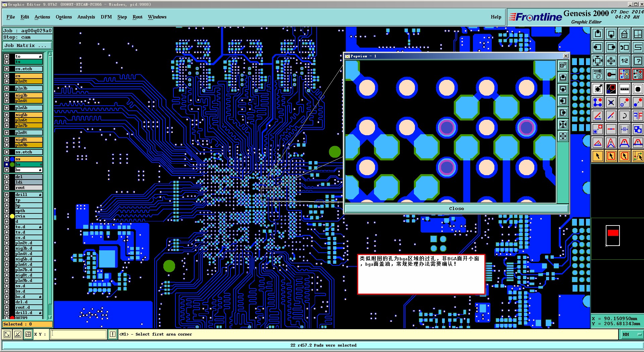Click the pan up icon in main toolbar

point(598,34)
